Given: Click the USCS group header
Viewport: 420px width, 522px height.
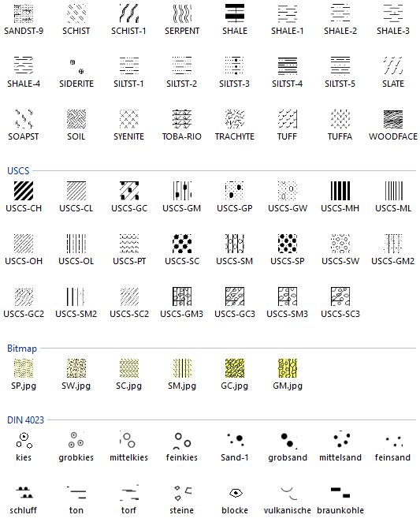Looking at the screenshot, I should click(18, 171).
